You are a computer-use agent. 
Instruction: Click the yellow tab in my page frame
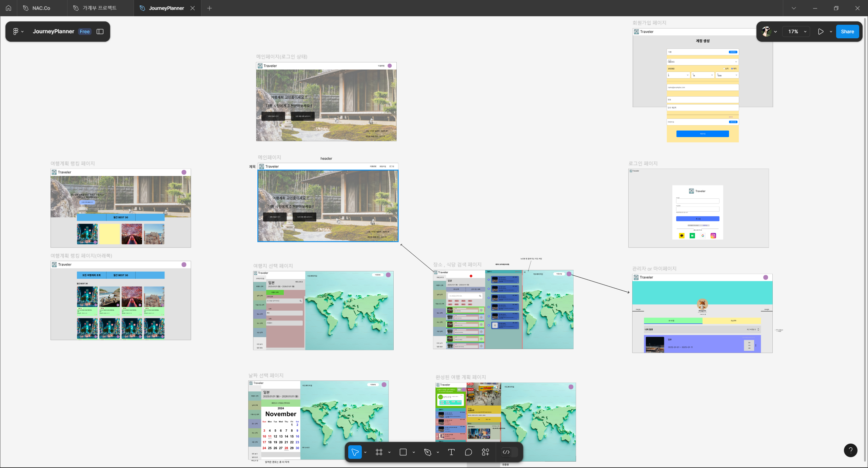(x=732, y=320)
